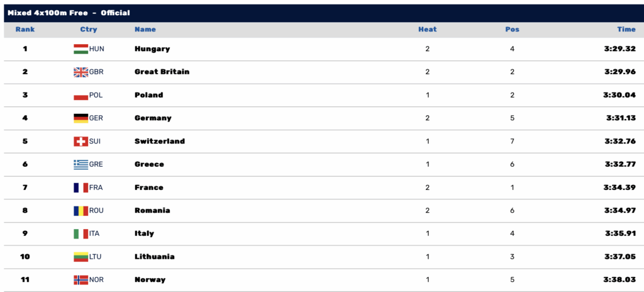Image resolution: width=644 pixels, height=292 pixels.
Task: Click the Romania flag icon
Action: pos(80,211)
